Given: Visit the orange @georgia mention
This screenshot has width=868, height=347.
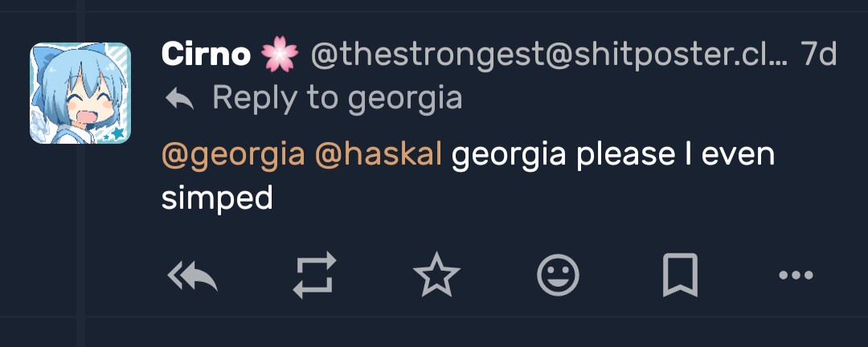Looking at the screenshot, I should [x=233, y=155].
